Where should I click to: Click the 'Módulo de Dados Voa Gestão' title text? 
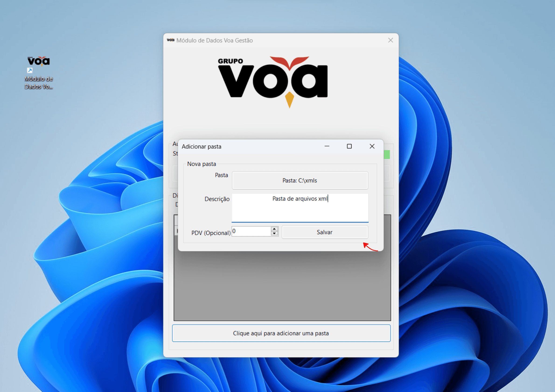point(215,40)
